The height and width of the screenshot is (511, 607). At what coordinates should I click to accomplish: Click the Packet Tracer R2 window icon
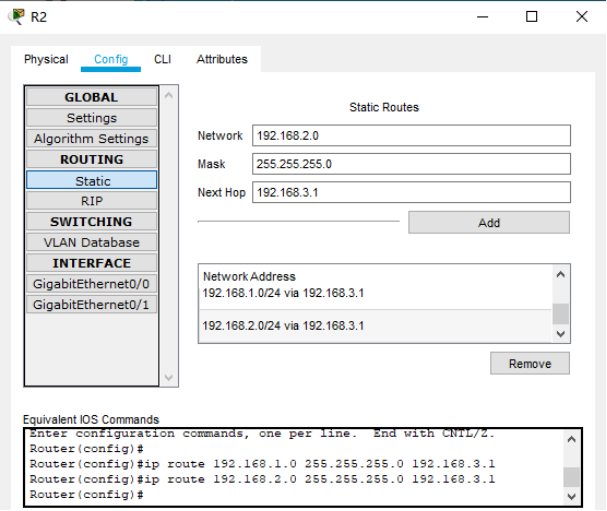pos(16,17)
